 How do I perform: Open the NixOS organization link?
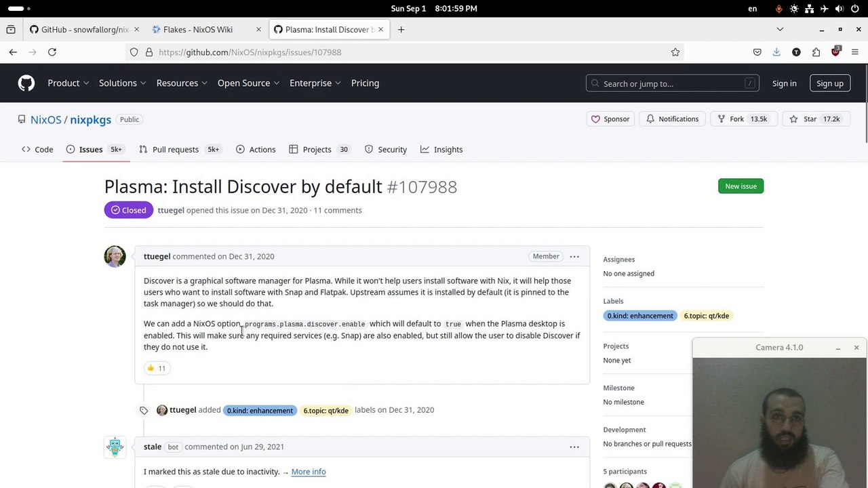[45, 119]
